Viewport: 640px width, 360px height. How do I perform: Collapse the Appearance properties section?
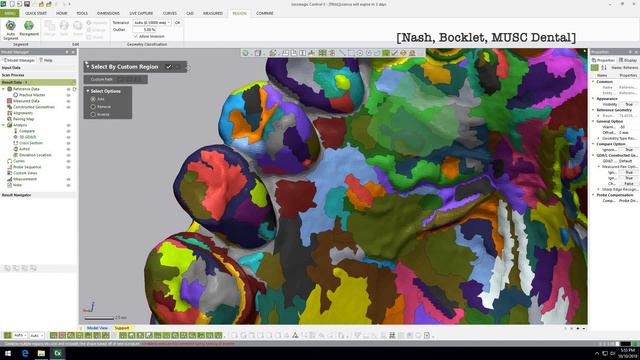point(593,99)
